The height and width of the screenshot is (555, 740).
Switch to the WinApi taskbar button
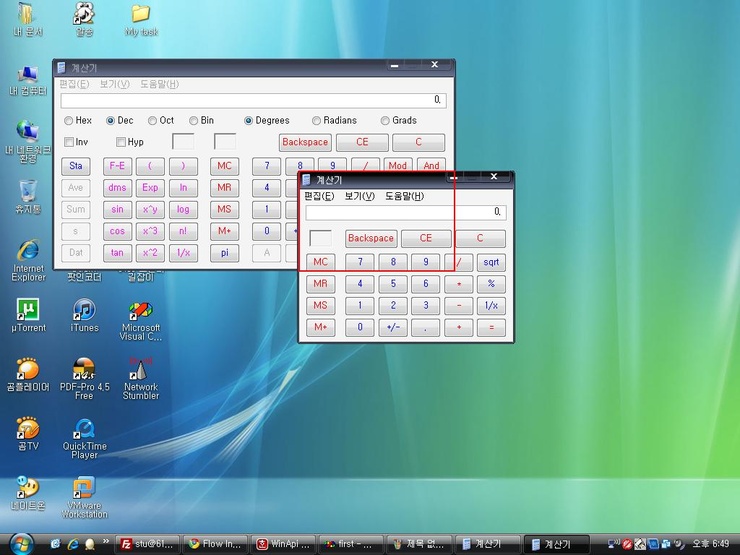[285, 544]
